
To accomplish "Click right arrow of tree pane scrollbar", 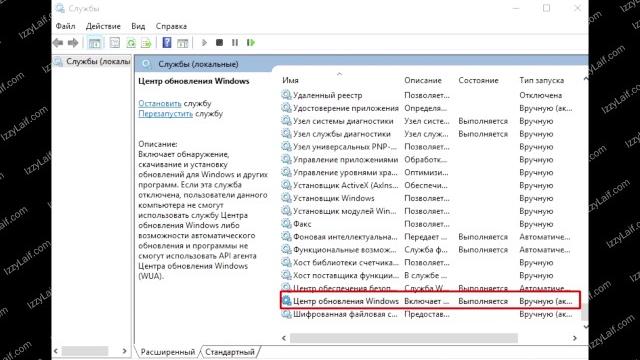I will 124,351.
